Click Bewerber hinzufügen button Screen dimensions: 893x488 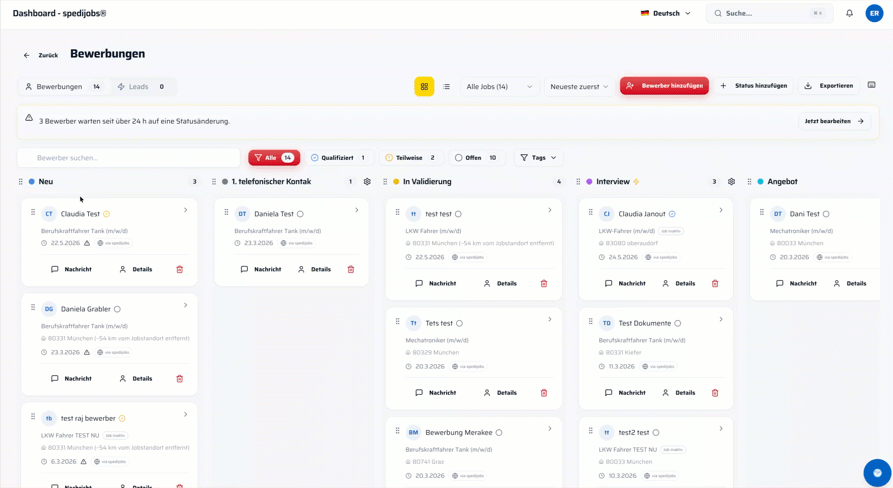[x=665, y=86]
